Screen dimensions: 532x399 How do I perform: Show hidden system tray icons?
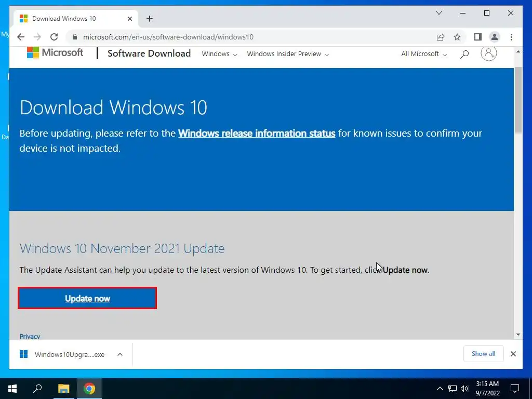[440, 389]
